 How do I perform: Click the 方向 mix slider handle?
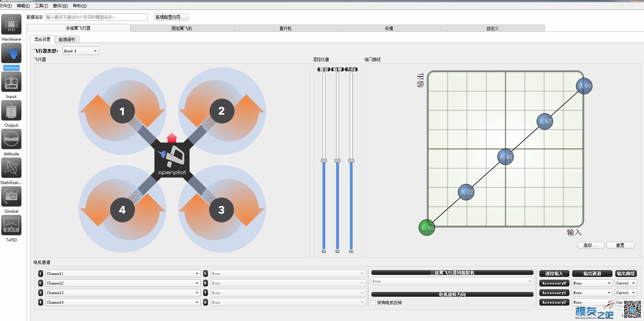point(351,160)
